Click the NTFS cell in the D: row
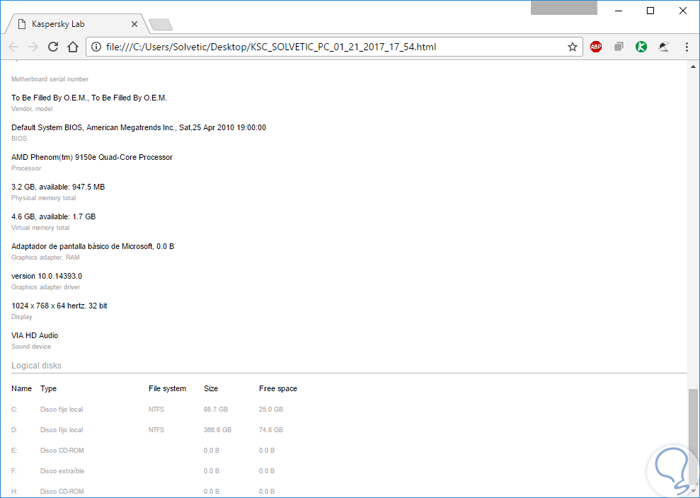Viewport: 700px width, 498px height. pyautogui.click(x=156, y=430)
